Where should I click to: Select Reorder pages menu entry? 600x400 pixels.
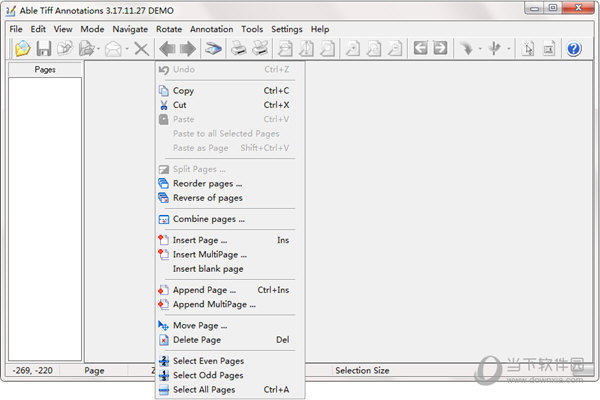click(230, 184)
